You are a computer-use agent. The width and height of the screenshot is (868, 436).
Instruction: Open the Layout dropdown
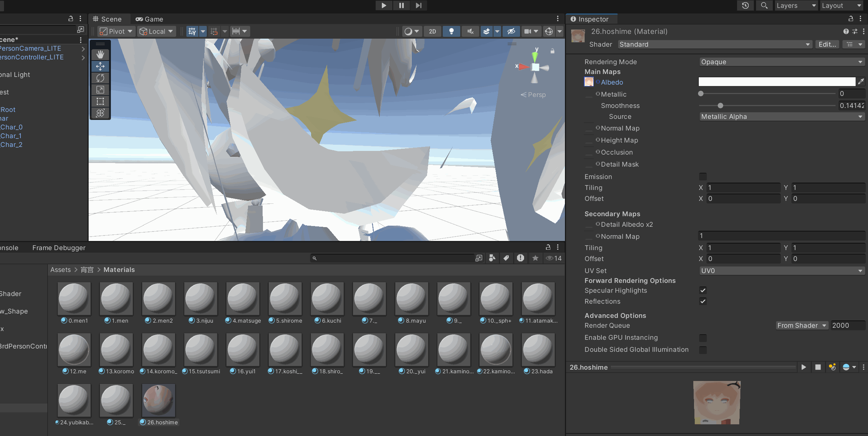click(x=841, y=5)
